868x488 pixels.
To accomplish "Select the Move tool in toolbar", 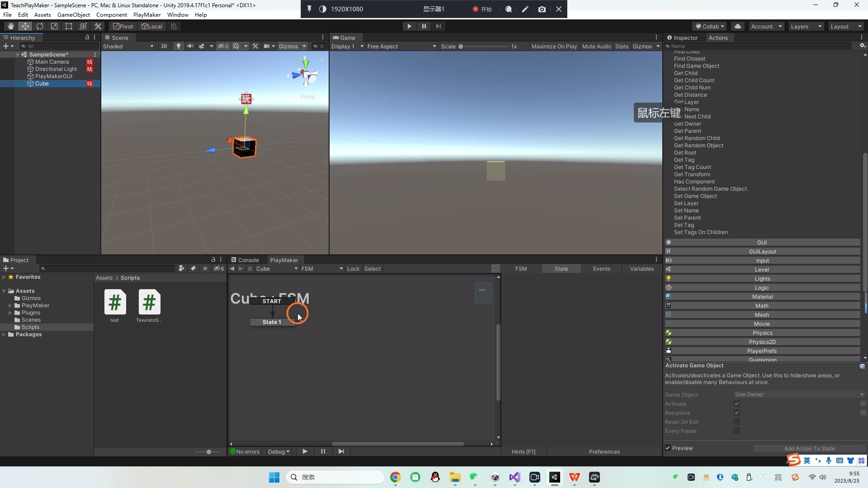I will [x=25, y=26].
